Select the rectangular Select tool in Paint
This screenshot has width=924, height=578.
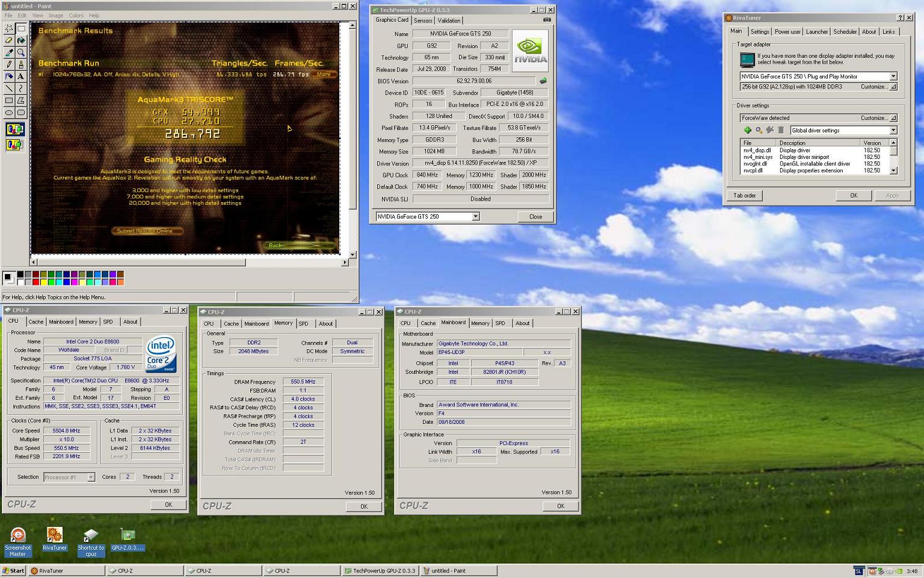point(21,28)
